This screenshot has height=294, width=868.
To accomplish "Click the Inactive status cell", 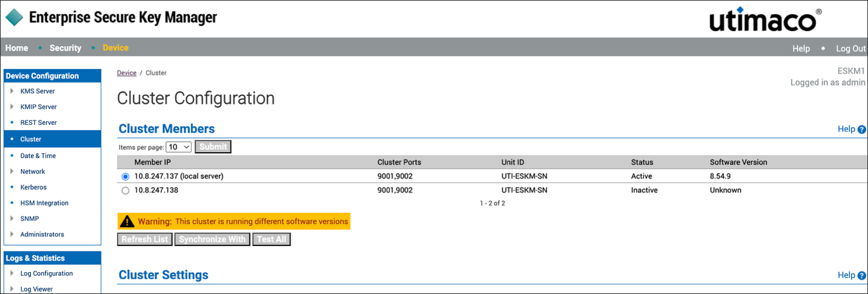I will coord(644,190).
